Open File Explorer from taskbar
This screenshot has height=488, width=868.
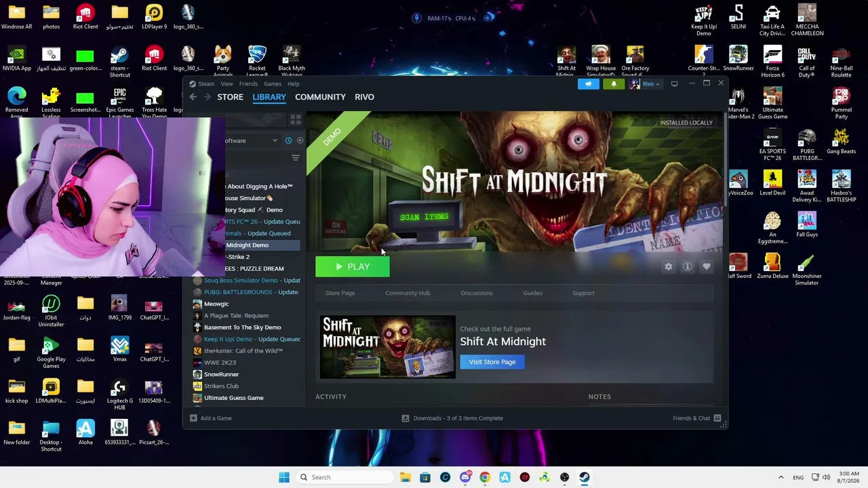click(406, 477)
